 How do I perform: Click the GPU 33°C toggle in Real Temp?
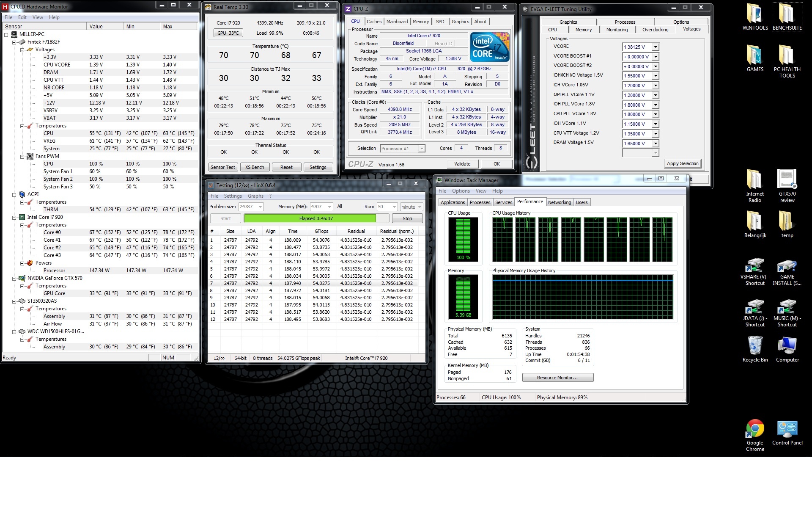click(x=228, y=33)
